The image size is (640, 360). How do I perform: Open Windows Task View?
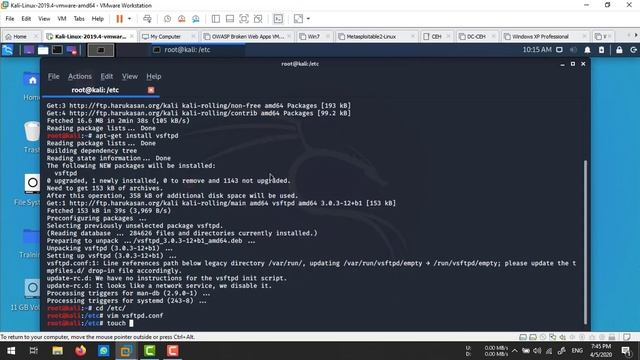click(x=34, y=351)
